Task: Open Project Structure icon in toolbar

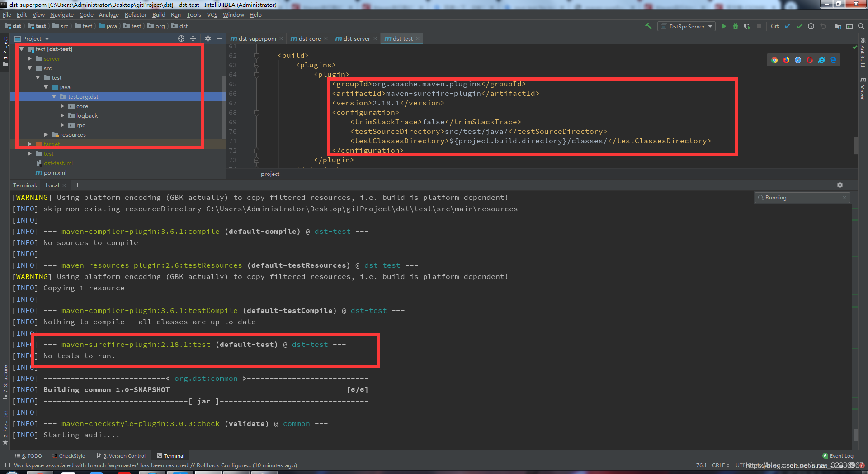Action: (837, 26)
